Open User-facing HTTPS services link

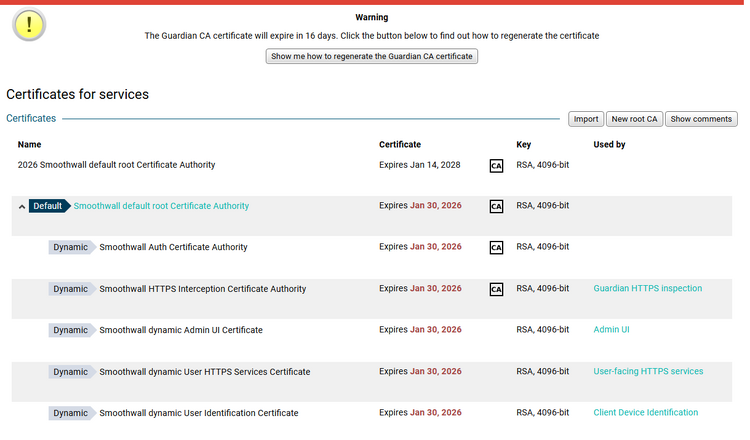click(648, 371)
